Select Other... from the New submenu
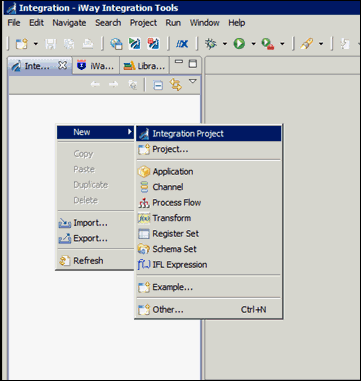This screenshot has height=381, width=361. click(x=209, y=310)
